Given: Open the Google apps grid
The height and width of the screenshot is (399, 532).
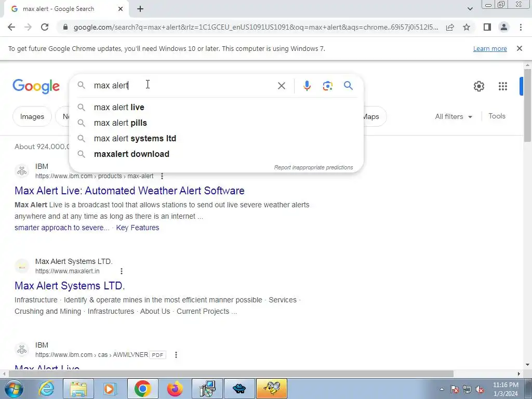Looking at the screenshot, I should point(503,86).
